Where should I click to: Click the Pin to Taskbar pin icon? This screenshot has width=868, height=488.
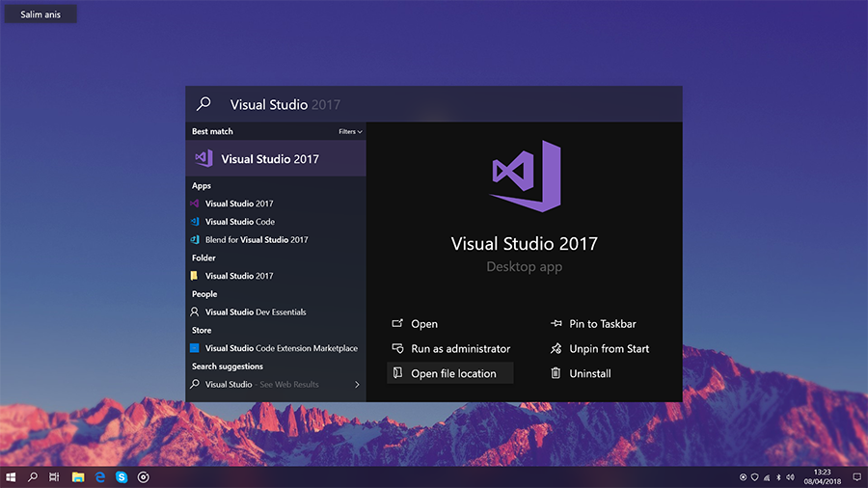click(556, 323)
